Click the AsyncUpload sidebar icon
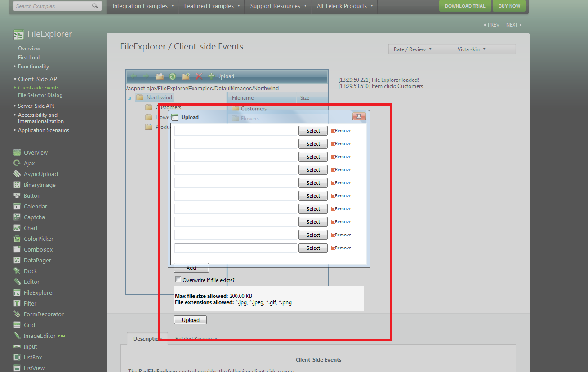This screenshot has height=372, width=588. pos(17,174)
